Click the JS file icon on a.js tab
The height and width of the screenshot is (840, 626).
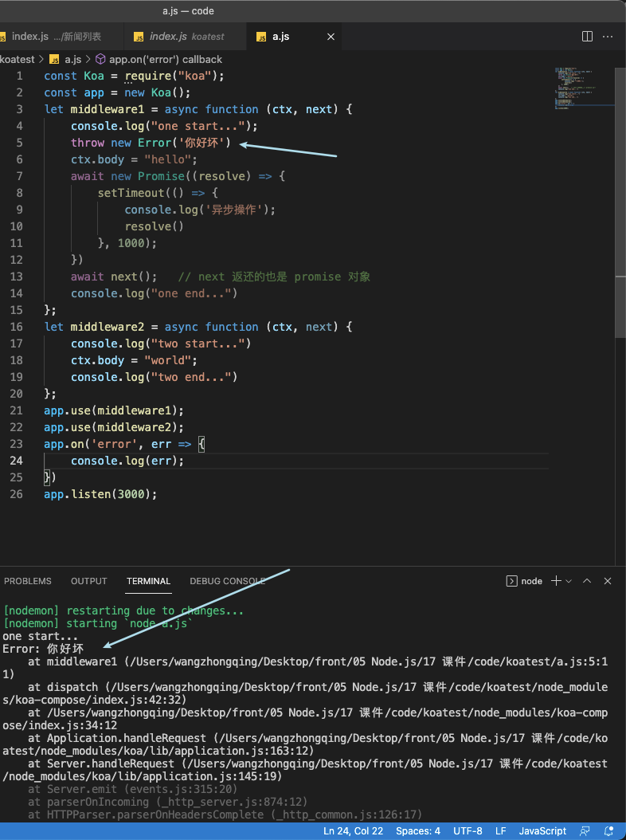pyautogui.click(x=261, y=37)
